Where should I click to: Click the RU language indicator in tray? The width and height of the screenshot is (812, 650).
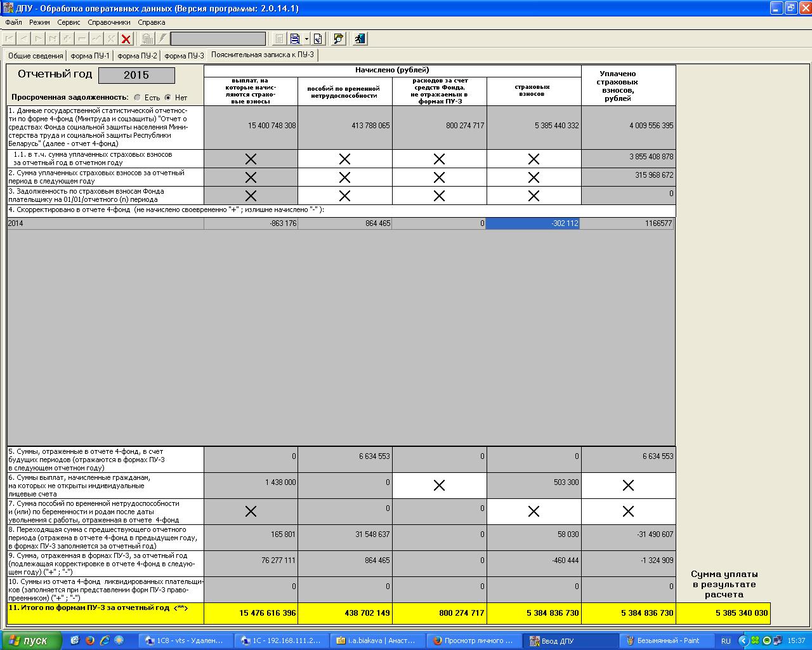[726, 641]
